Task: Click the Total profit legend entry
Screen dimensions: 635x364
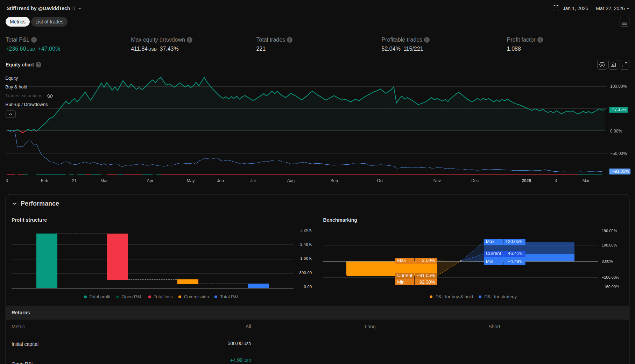Action: point(97,297)
